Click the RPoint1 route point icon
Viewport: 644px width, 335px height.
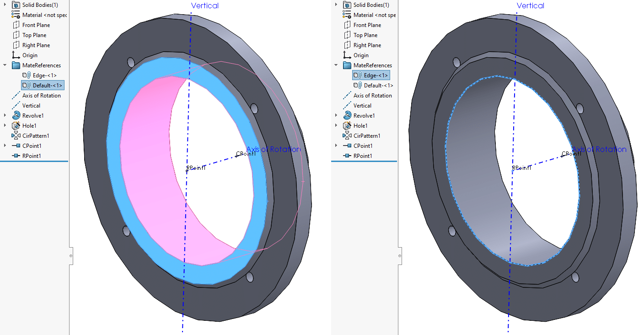click(15, 156)
